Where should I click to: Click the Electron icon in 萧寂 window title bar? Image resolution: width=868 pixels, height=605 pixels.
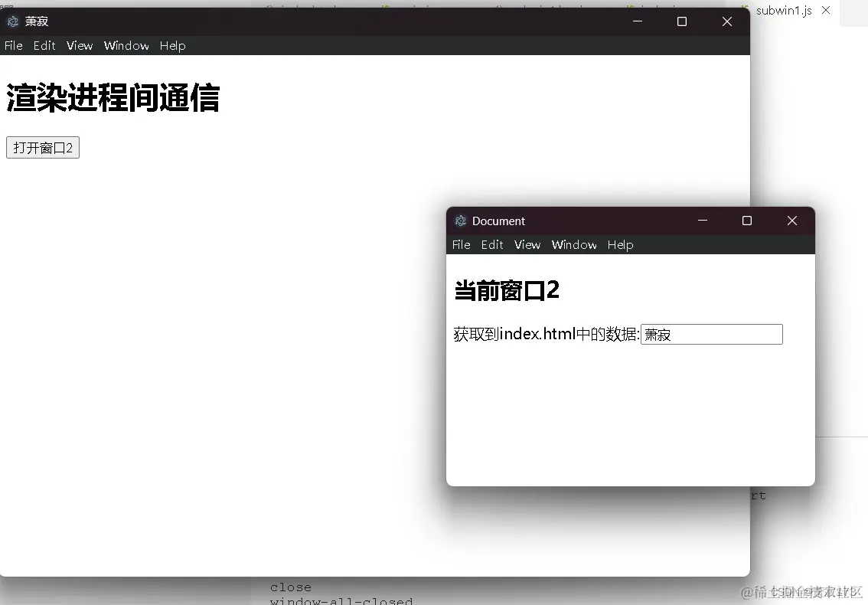click(11, 21)
